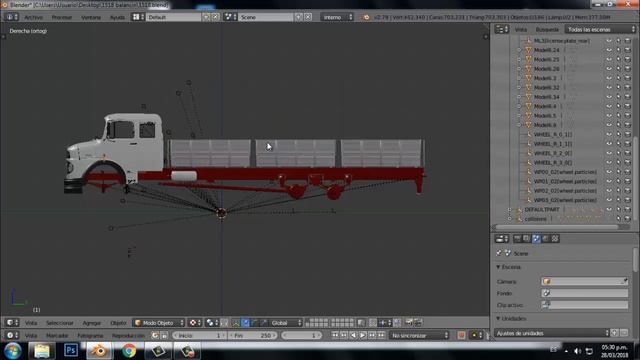Toggle visibility eye for Model6.24
This screenshot has height=360, width=640.
[609, 50]
